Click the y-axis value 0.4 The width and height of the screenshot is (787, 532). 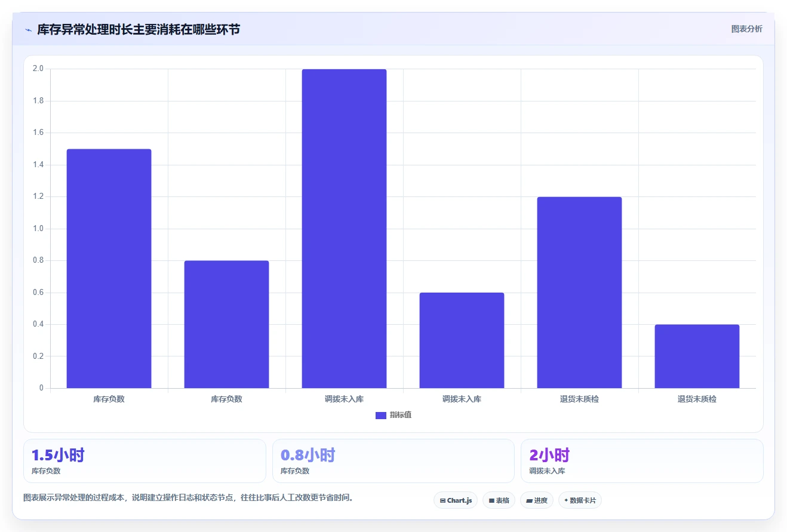(38, 324)
